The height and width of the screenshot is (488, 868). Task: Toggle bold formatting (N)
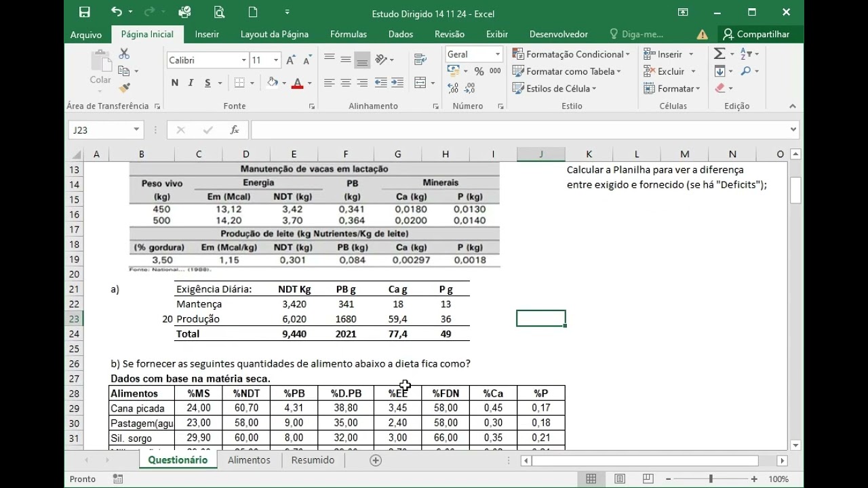(x=175, y=83)
